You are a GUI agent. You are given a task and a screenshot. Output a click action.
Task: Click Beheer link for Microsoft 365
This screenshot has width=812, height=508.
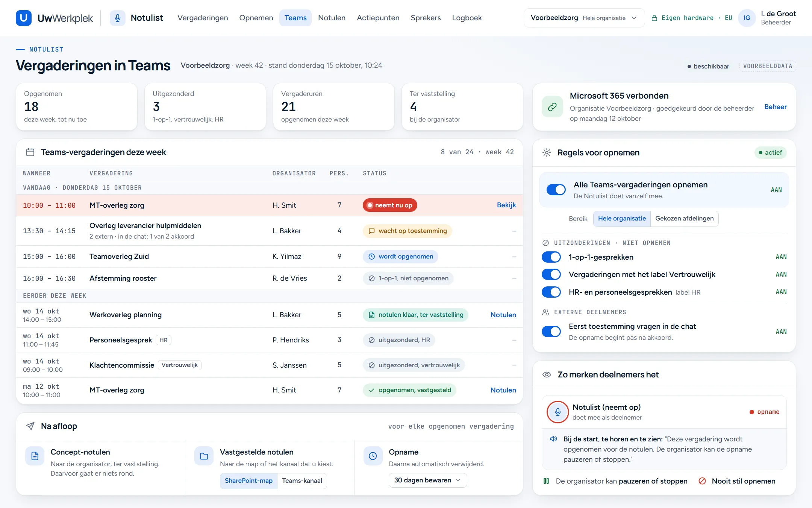775,107
